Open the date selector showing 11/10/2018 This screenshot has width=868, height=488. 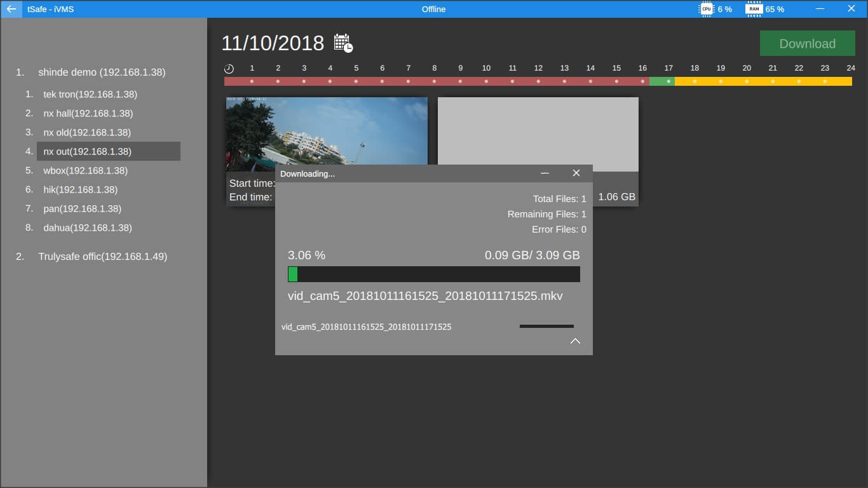(273, 43)
